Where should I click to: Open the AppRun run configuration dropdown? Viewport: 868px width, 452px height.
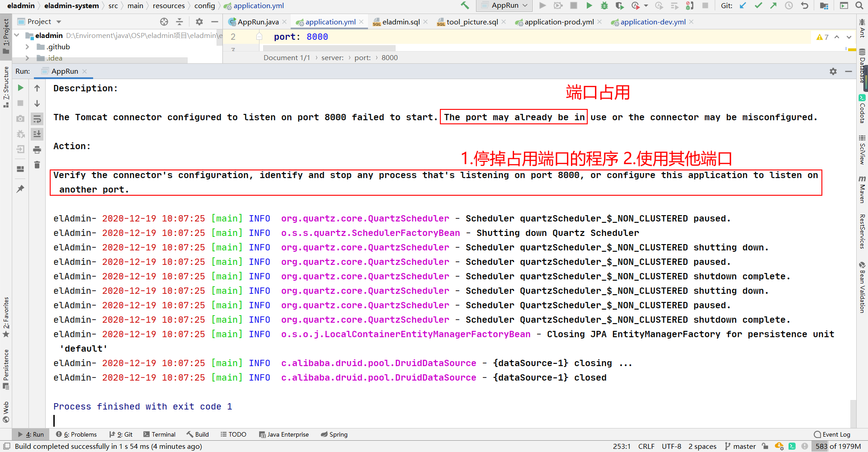505,5
